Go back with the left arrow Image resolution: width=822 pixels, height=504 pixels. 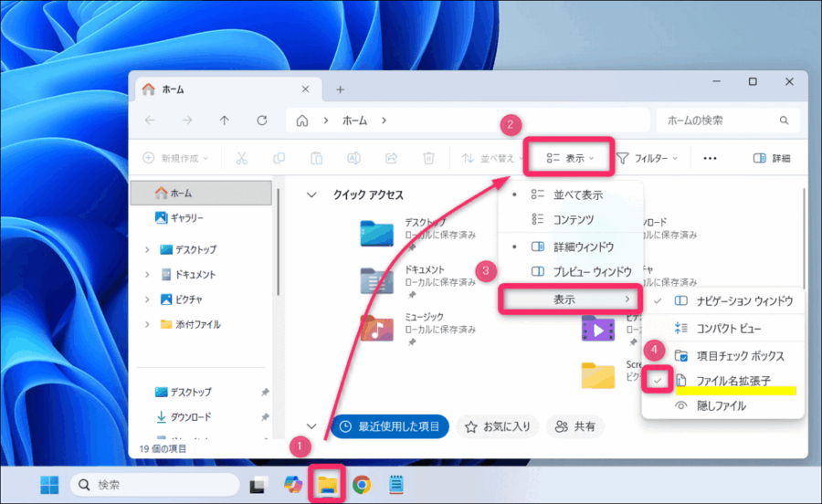tap(150, 121)
